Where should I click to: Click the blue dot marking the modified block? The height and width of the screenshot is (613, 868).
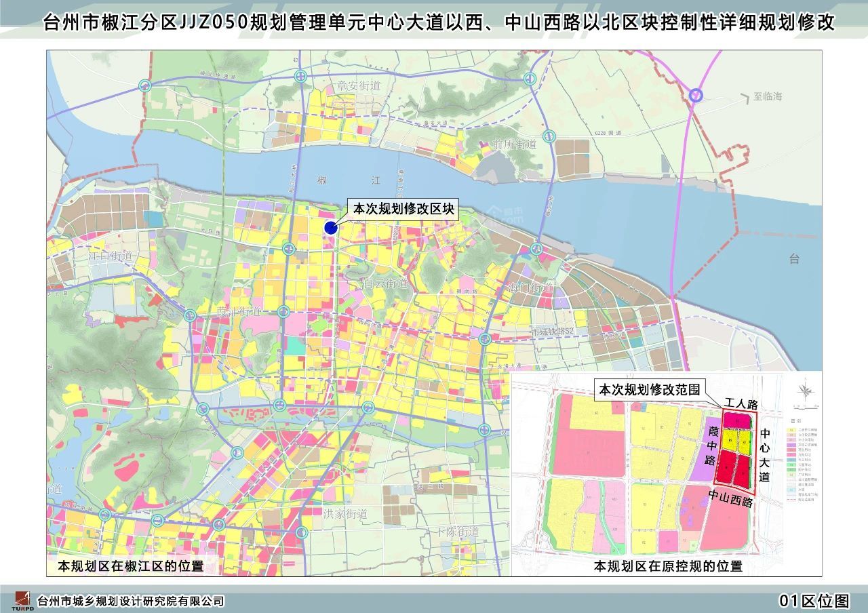330,228
